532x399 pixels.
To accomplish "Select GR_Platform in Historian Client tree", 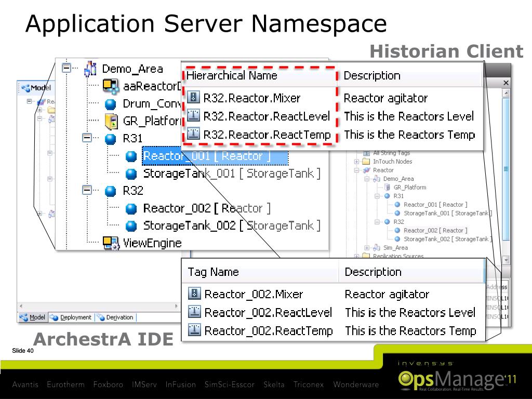I will [x=409, y=187].
